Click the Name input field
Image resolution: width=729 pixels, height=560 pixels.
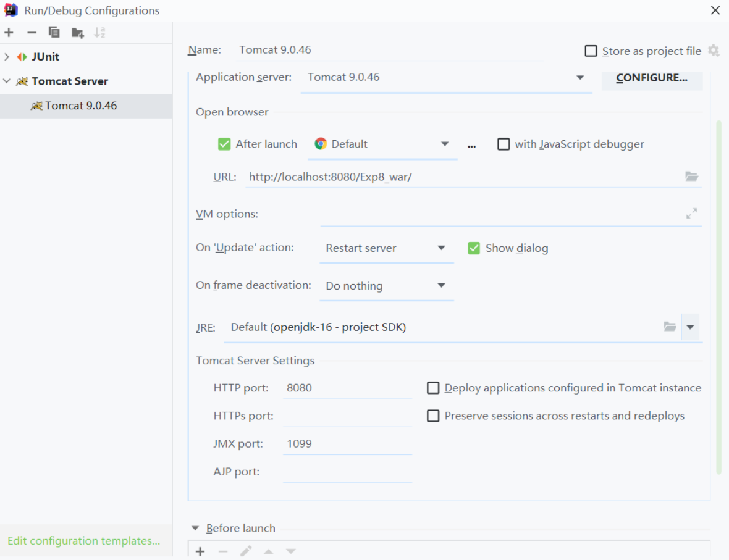pyautogui.click(x=389, y=50)
